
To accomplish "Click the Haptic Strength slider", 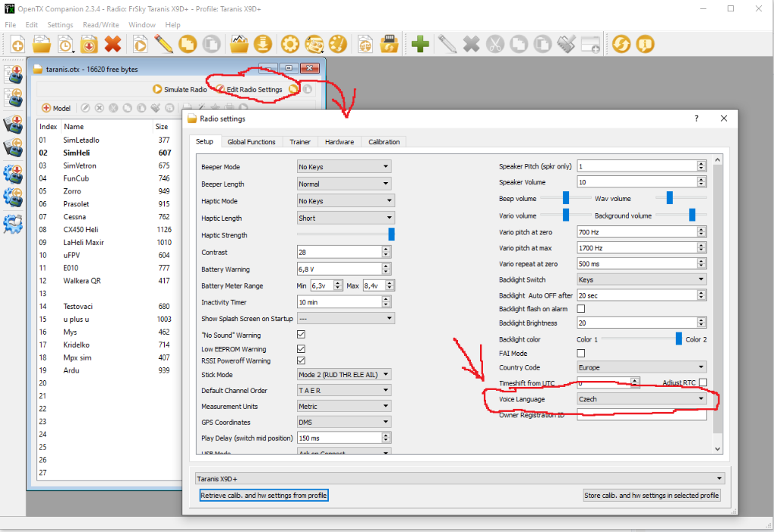I will pyautogui.click(x=345, y=235).
